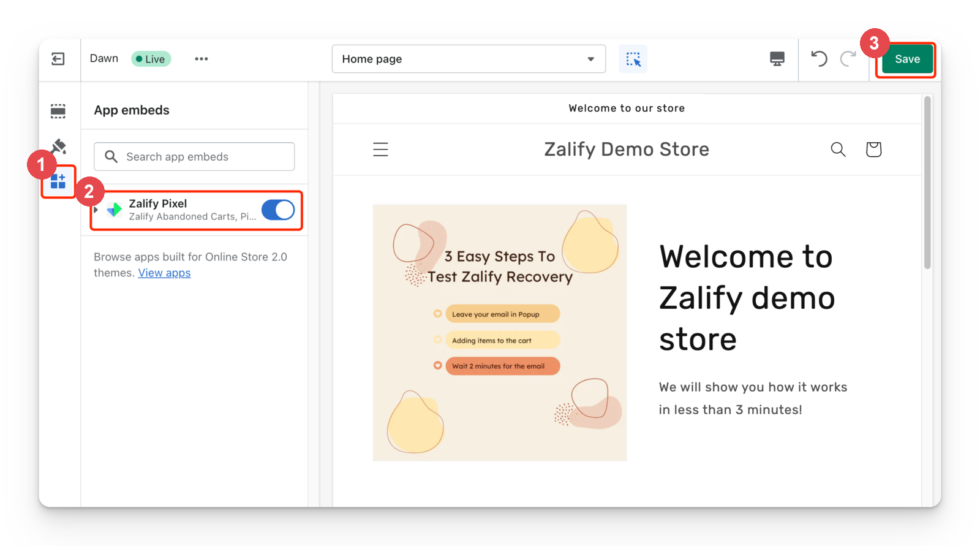The height and width of the screenshot is (546, 980).
Task: Save the theme changes
Action: pos(907,59)
